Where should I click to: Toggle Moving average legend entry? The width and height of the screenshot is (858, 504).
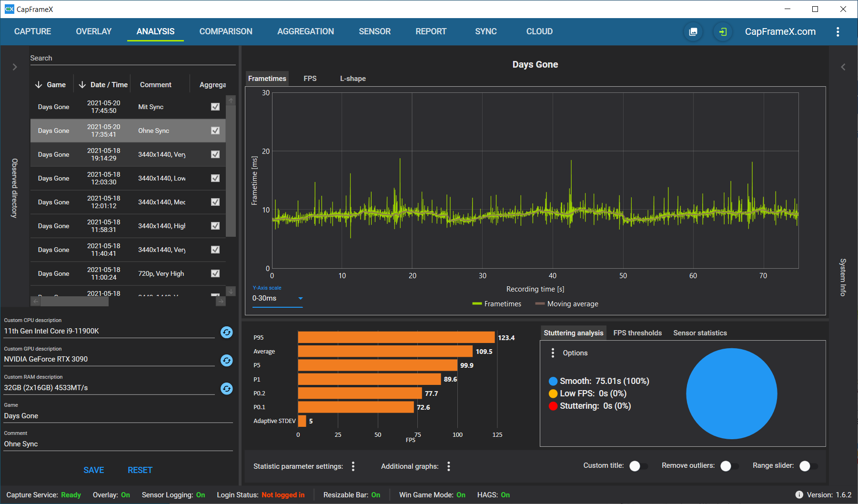[x=567, y=304]
